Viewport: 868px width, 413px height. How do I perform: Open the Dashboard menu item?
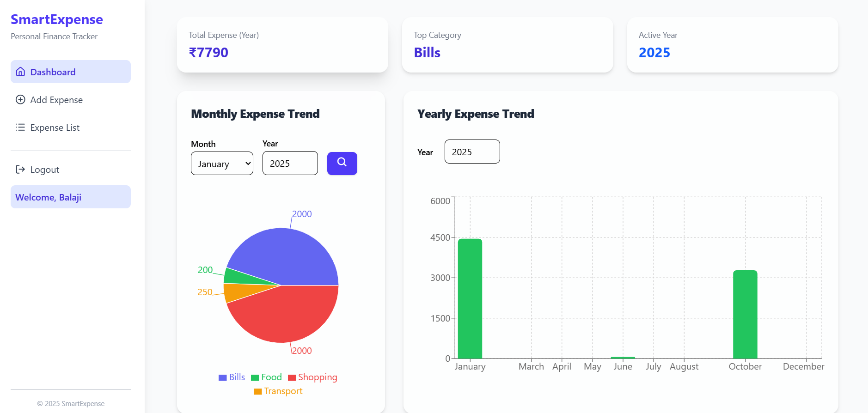71,72
